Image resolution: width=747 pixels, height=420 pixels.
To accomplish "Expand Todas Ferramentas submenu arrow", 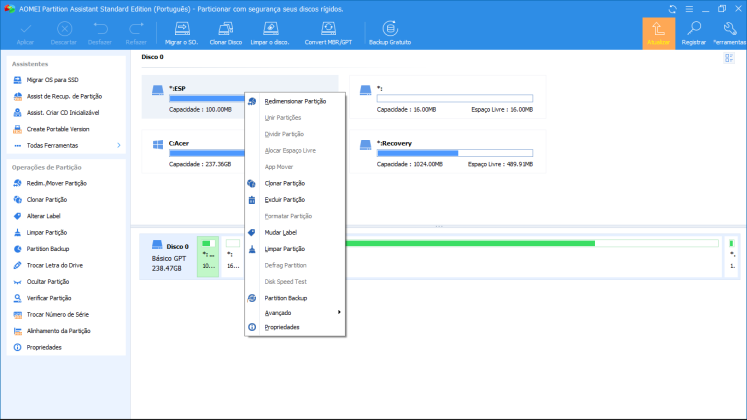I will click(119, 146).
